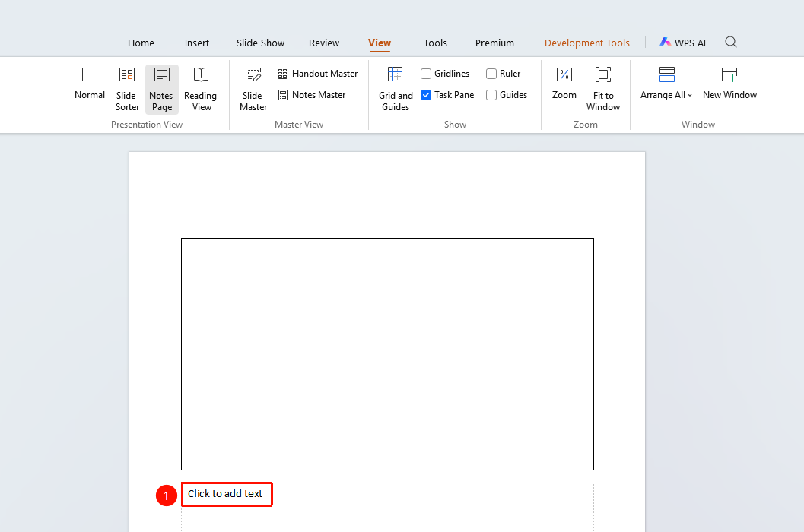Open Development Tools tab
Screen dimensions: 804x532
click(587, 43)
